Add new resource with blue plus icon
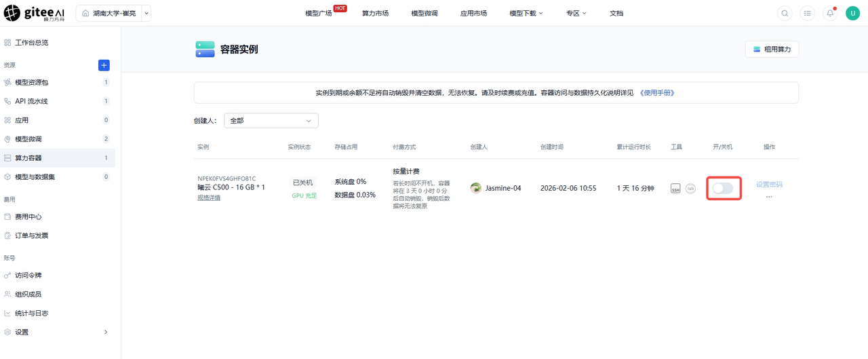 [x=104, y=65]
